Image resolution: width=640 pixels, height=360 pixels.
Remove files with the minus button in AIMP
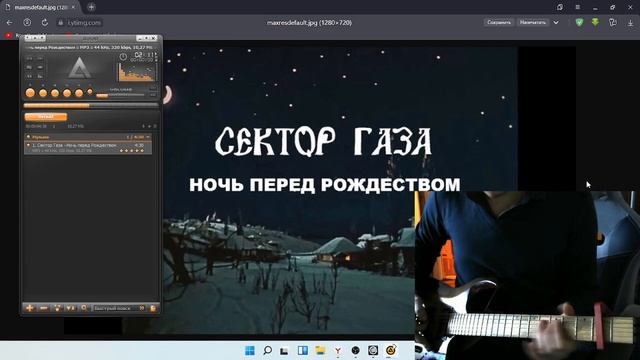click(x=43, y=308)
